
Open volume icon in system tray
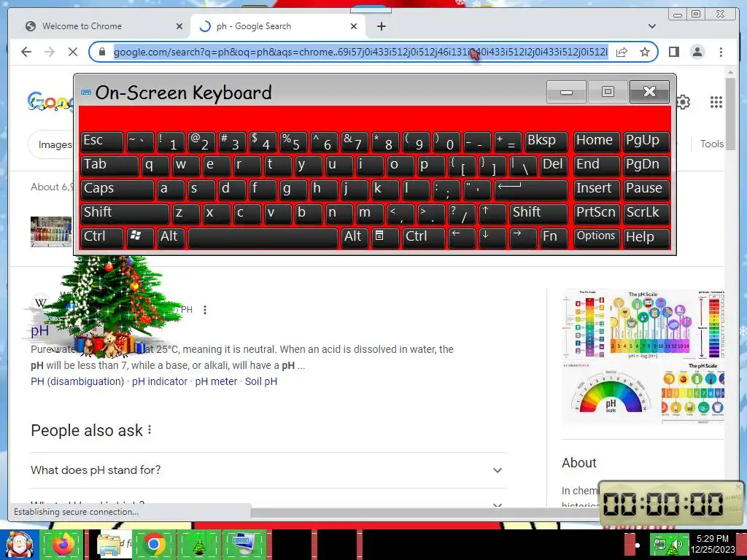pos(678,544)
